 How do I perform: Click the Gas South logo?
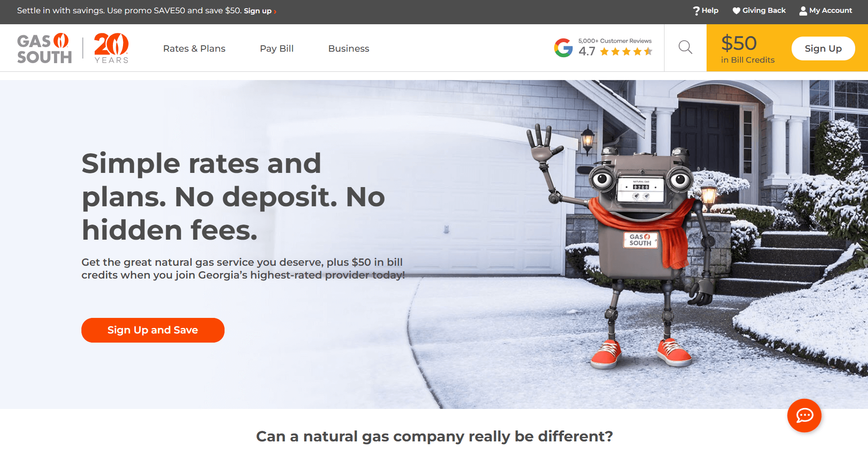point(44,48)
